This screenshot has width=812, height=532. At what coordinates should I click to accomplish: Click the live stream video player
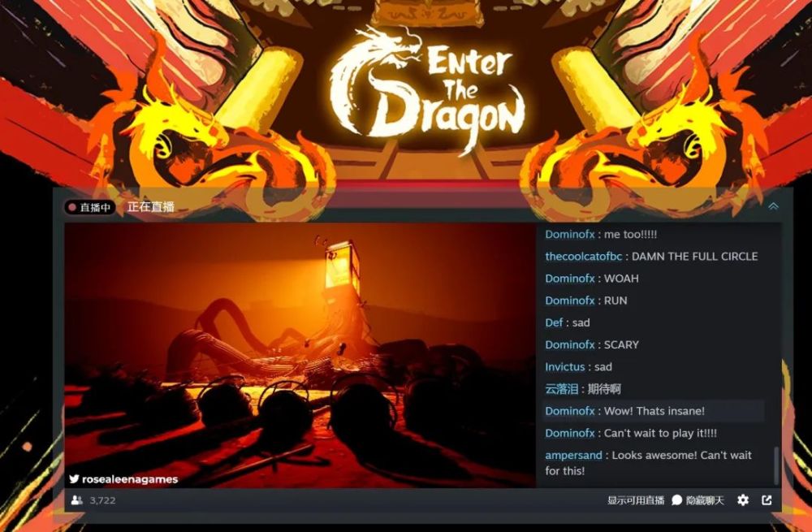[x=300, y=356]
